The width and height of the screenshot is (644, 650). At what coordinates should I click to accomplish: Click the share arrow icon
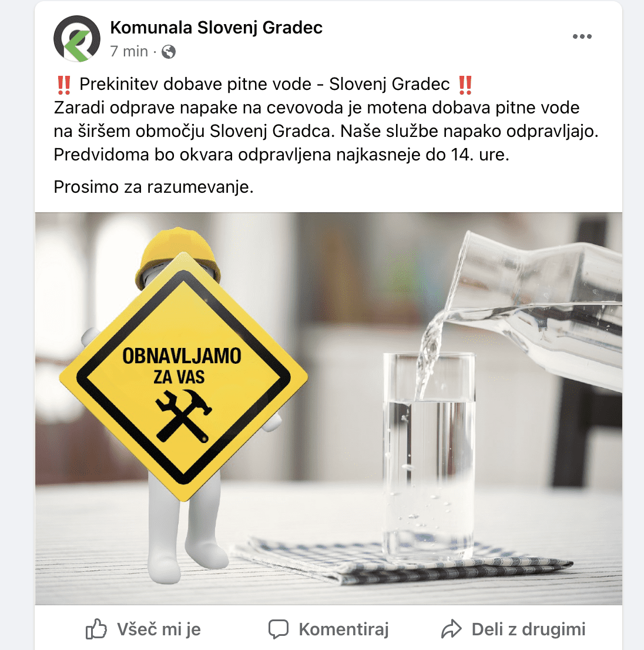click(451, 629)
